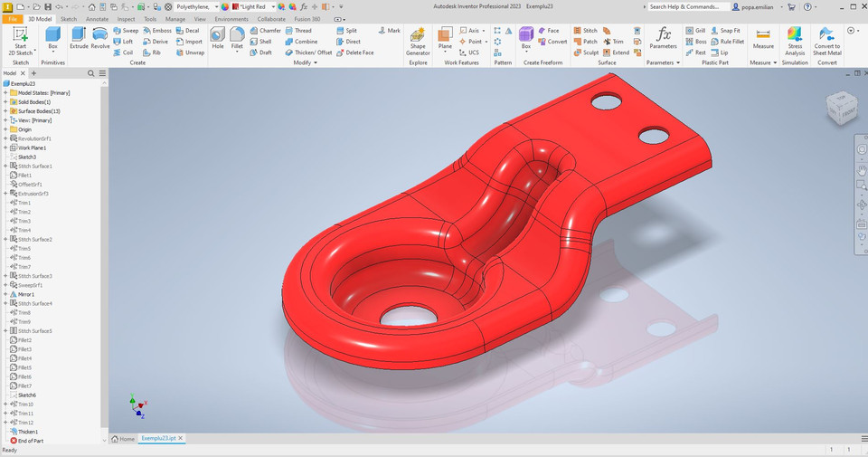
Task: Expand the Surface Bodies(13) node
Action: tap(5, 110)
